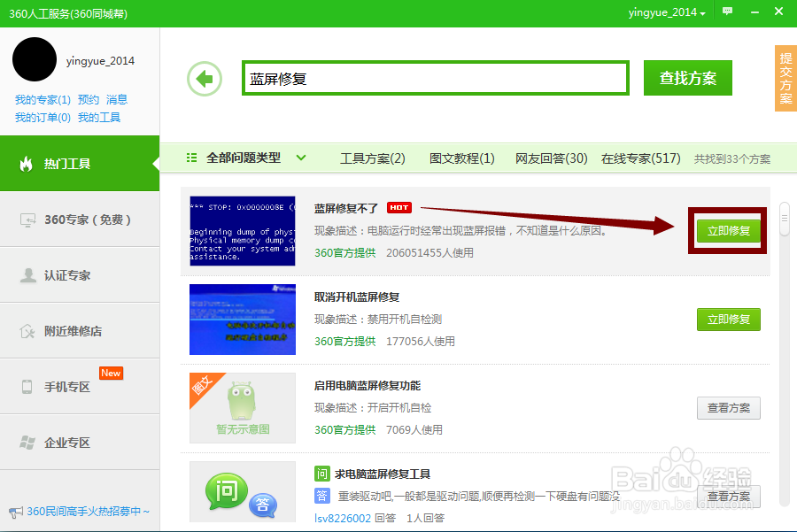Open the 消息 link
This screenshot has width=797, height=532.
(116, 100)
